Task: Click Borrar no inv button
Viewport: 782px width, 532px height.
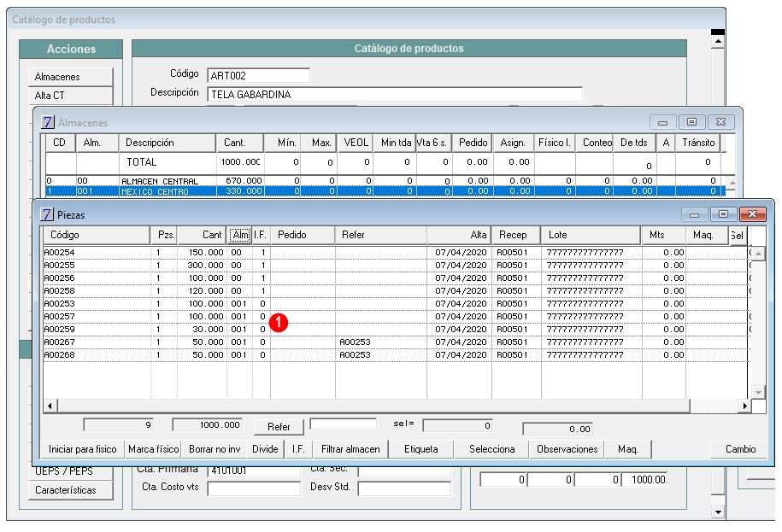Action: [215, 449]
